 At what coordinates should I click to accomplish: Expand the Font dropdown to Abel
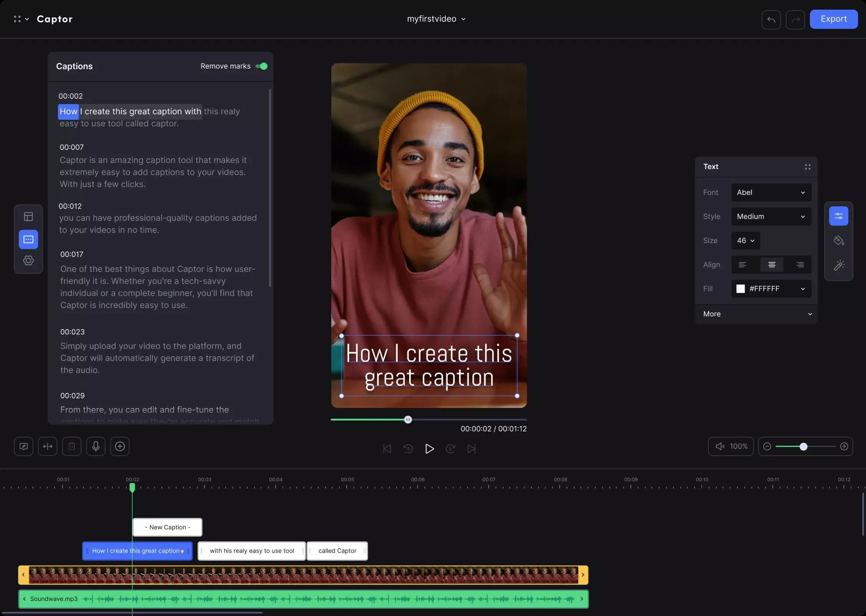click(x=771, y=193)
